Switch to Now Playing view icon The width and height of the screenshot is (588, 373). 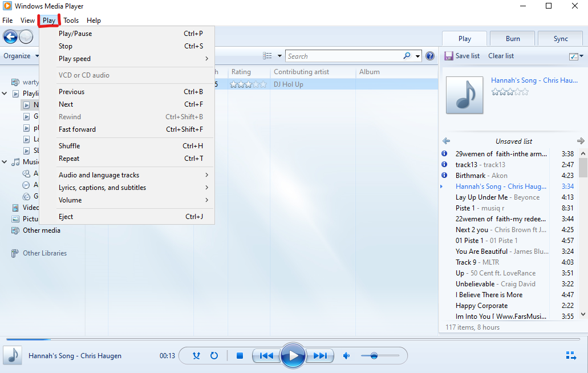click(x=571, y=355)
